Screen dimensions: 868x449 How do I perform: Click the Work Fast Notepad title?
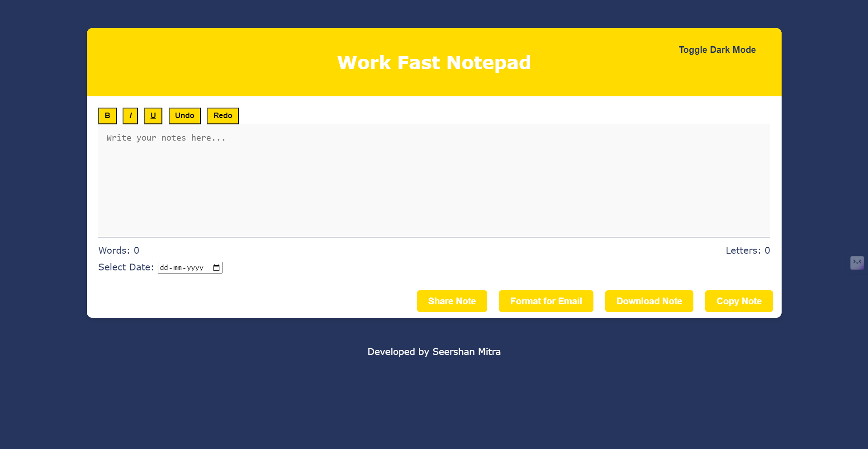(434, 62)
